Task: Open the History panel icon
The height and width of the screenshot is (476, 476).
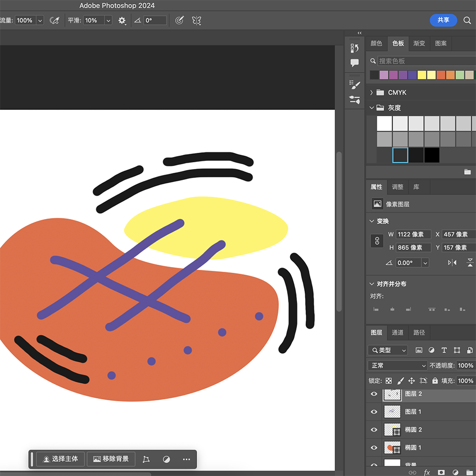Action: click(x=355, y=48)
